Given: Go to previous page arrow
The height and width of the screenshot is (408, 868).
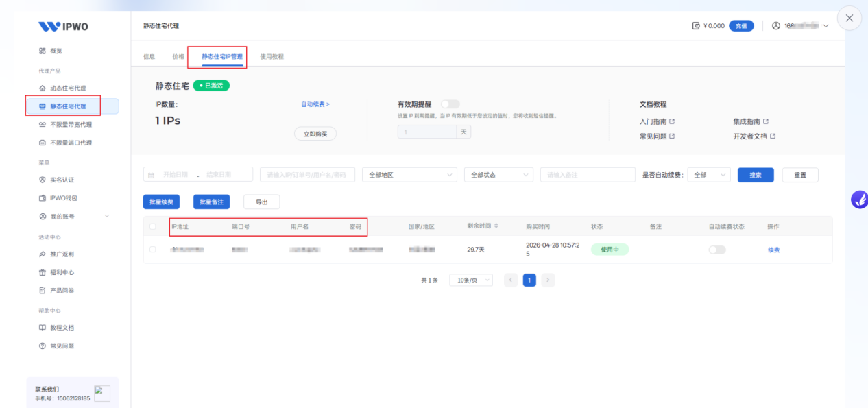Looking at the screenshot, I should click(511, 280).
